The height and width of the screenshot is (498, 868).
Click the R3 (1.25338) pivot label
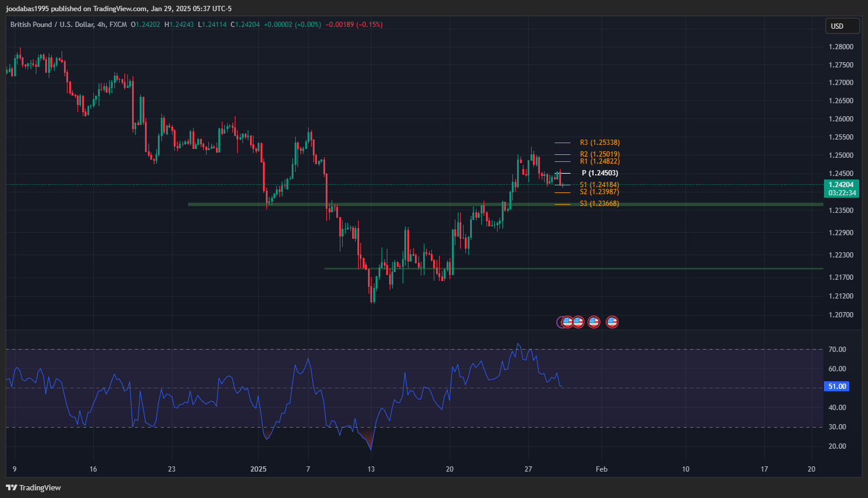point(599,143)
